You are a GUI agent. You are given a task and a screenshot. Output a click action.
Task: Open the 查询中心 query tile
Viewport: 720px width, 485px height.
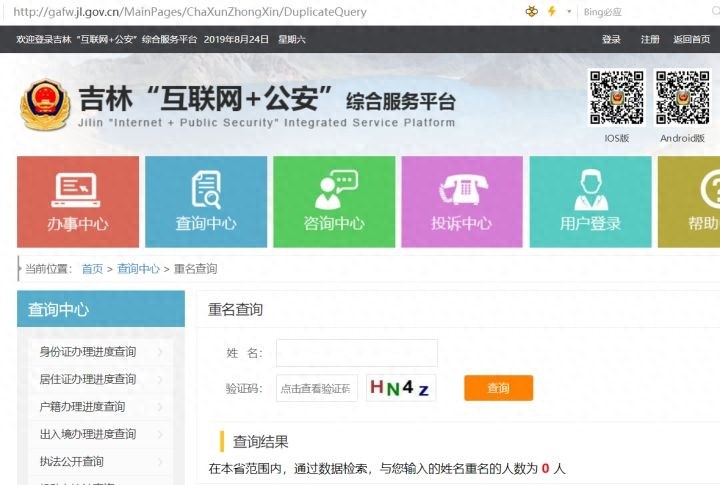pyautogui.click(x=206, y=201)
